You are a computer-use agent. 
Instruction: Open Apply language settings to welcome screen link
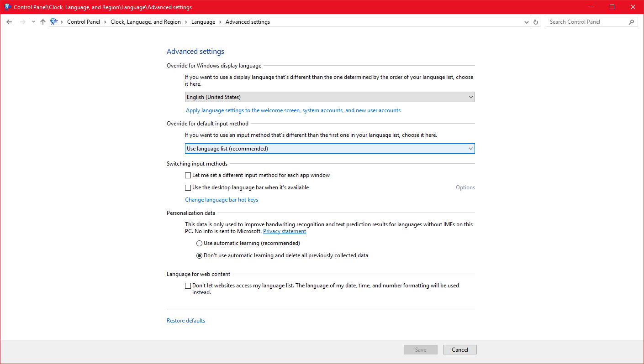pos(293,110)
